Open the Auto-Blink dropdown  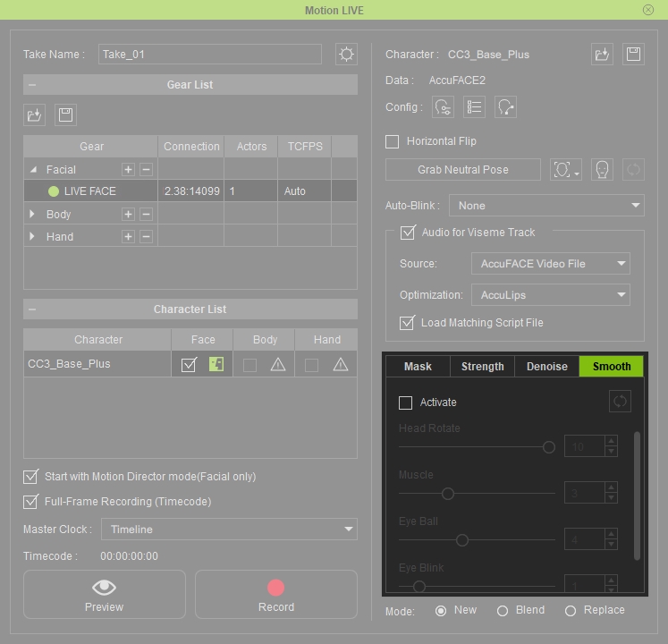pyautogui.click(x=546, y=206)
